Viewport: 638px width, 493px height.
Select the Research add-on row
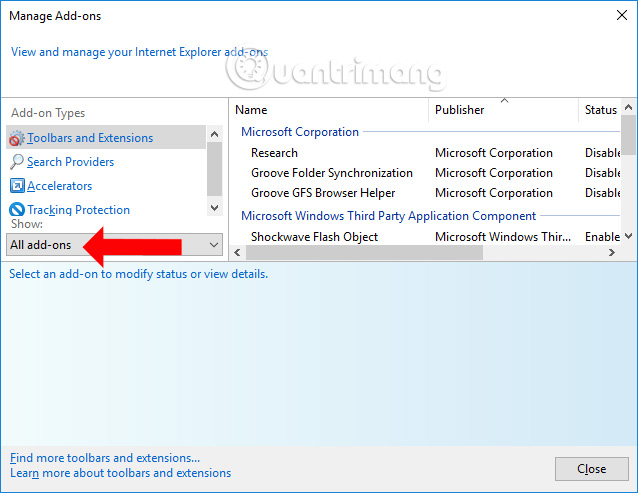426,153
